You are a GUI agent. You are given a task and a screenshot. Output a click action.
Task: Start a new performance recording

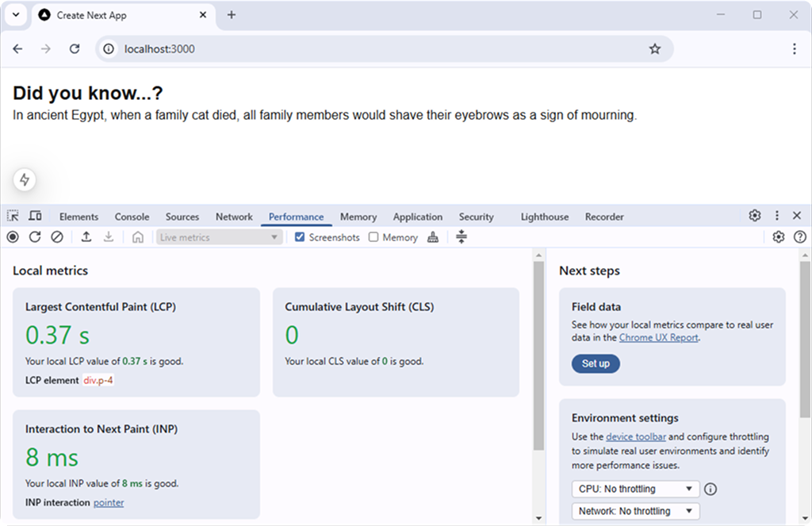click(x=12, y=236)
